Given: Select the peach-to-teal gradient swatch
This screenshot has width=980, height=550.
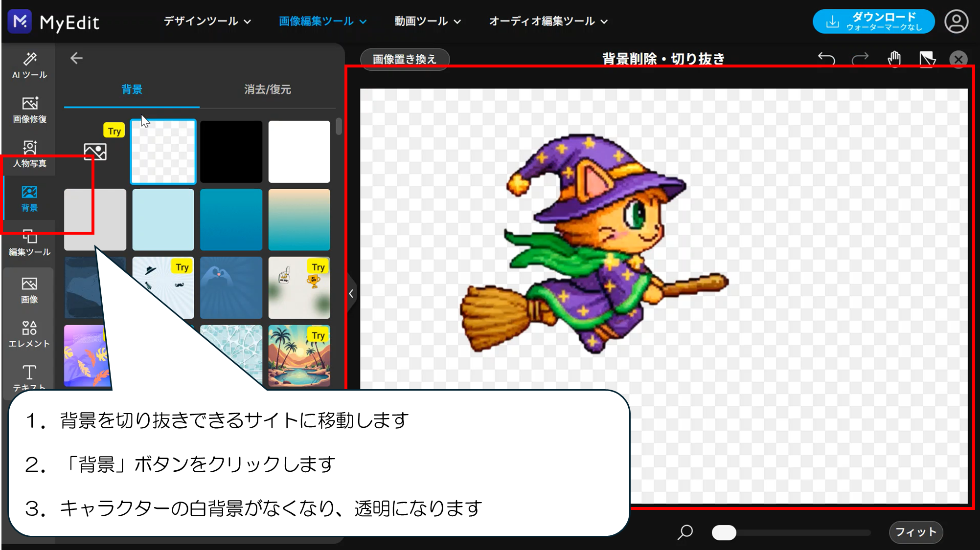Looking at the screenshot, I should coord(299,220).
